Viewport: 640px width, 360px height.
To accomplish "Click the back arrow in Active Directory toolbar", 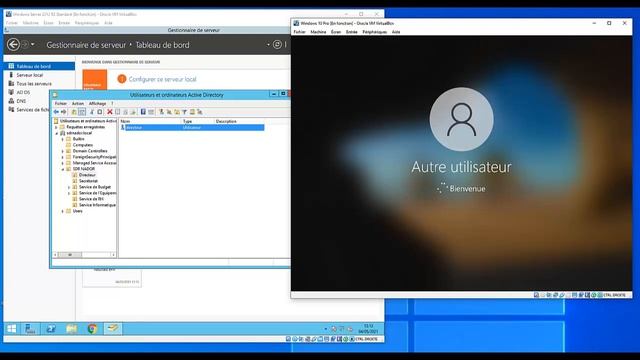I will click(56, 112).
